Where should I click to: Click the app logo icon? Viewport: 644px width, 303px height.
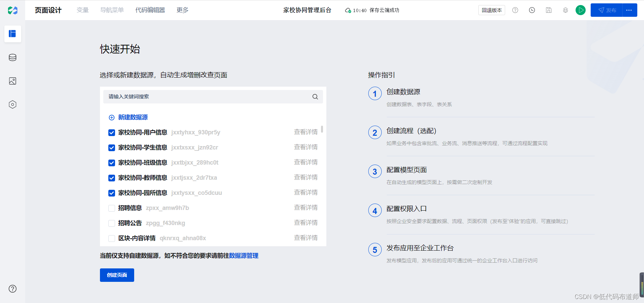(x=12, y=10)
